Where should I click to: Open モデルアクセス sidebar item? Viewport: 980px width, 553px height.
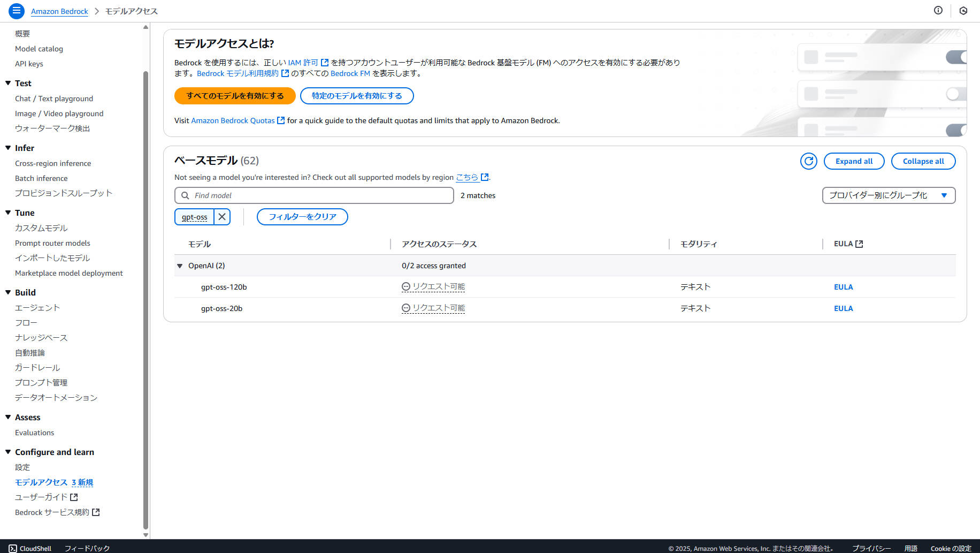click(x=41, y=482)
